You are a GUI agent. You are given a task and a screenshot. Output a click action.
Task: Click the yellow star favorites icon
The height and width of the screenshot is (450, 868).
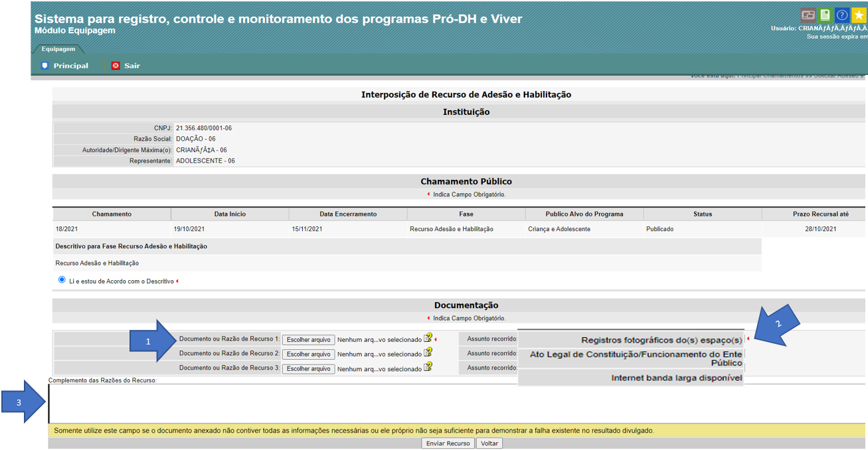point(859,15)
